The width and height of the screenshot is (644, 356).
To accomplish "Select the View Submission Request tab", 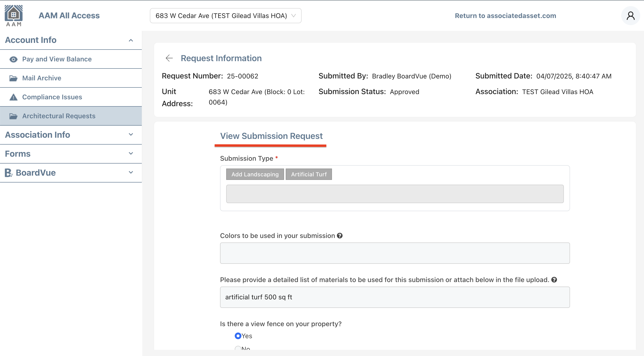I will 271,136.
